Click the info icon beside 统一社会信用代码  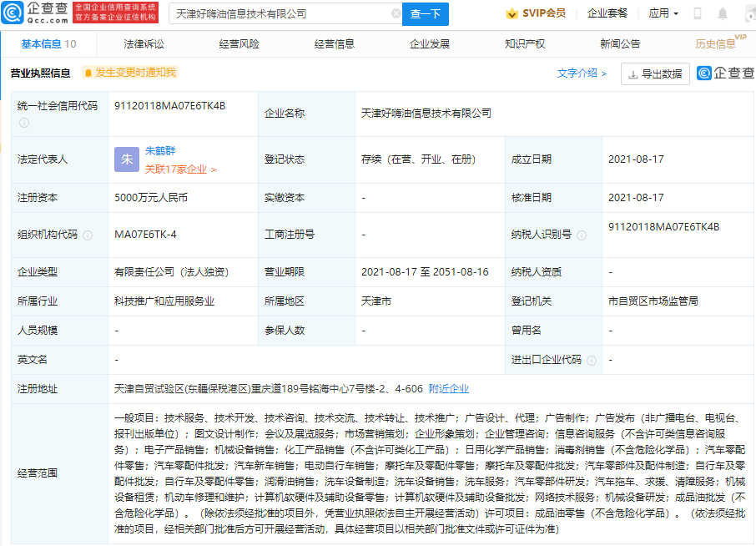pos(24,123)
